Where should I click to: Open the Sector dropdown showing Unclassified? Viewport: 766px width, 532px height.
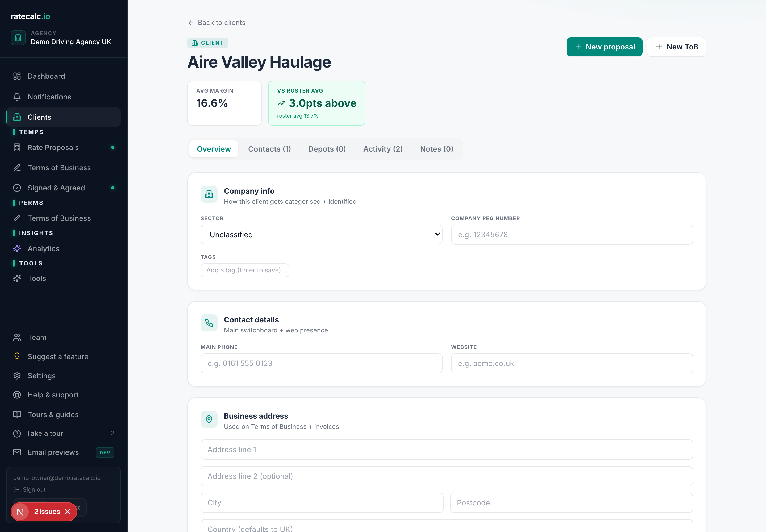321,235
